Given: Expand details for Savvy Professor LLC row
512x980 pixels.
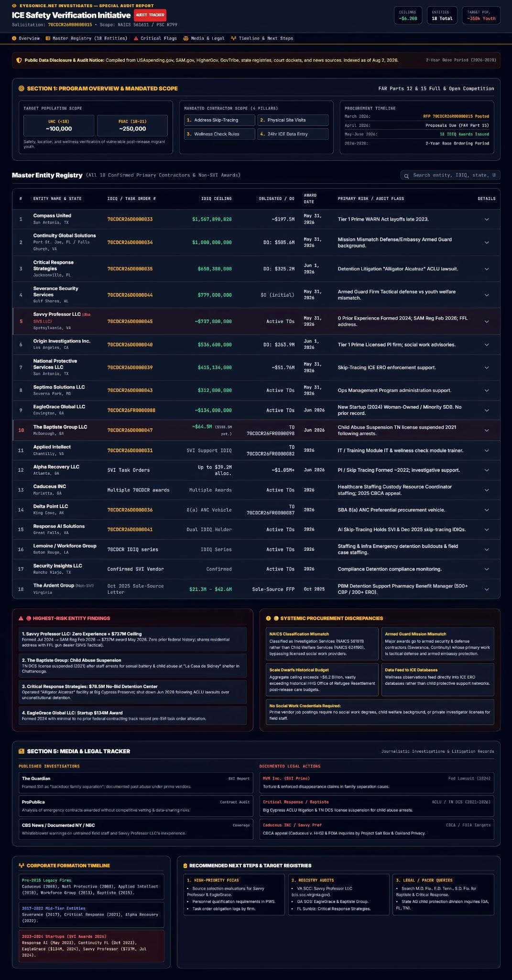Looking at the screenshot, I should click(x=487, y=321).
